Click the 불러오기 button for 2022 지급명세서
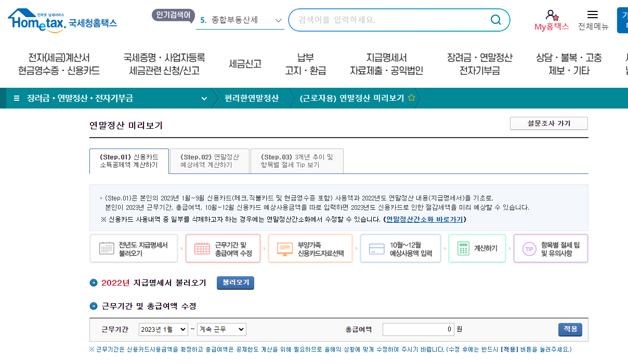Image resolution: width=628 pixels, height=364 pixels. pos(235,283)
